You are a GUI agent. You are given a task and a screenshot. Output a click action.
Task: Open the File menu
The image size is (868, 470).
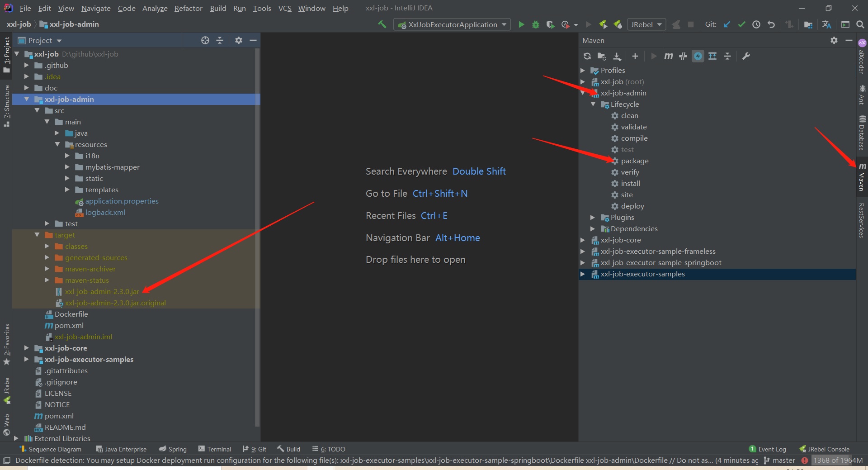[25, 8]
